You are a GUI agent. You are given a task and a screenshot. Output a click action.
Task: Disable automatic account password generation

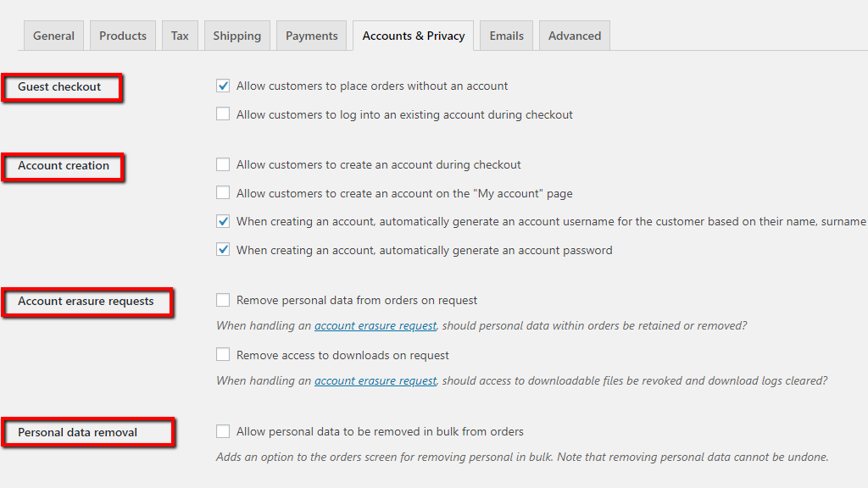pos(223,249)
